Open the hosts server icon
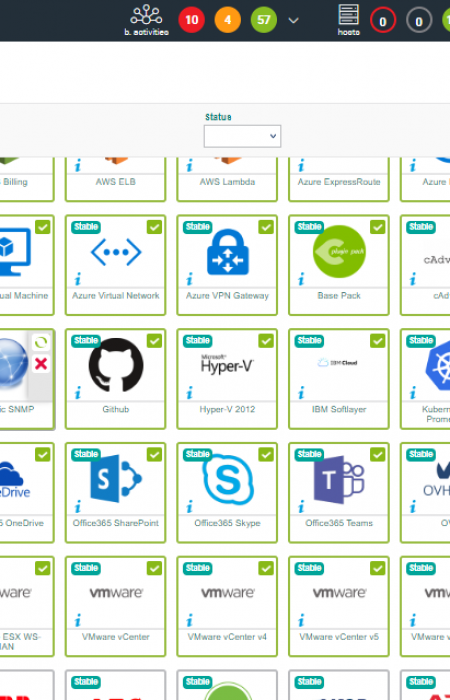Image resolution: width=450 pixels, height=700 pixels. (349, 14)
